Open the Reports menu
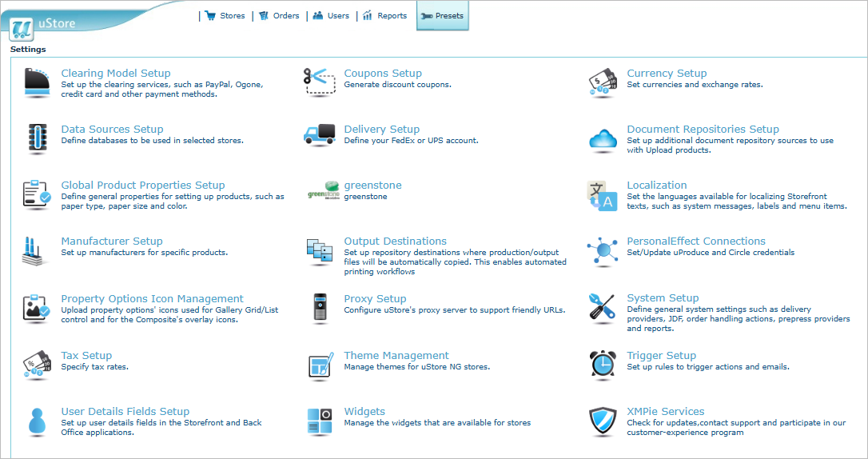The height and width of the screenshot is (459, 868). pyautogui.click(x=385, y=16)
